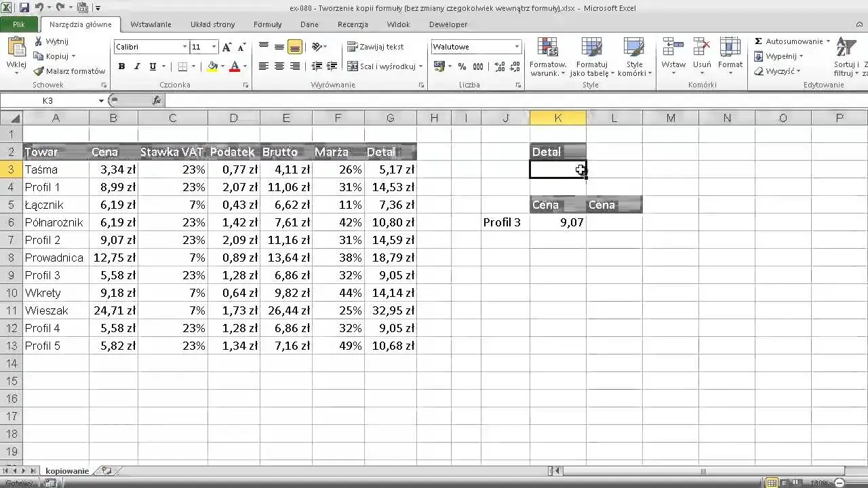
Task: Click the decrease decimal icon
Action: [514, 66]
